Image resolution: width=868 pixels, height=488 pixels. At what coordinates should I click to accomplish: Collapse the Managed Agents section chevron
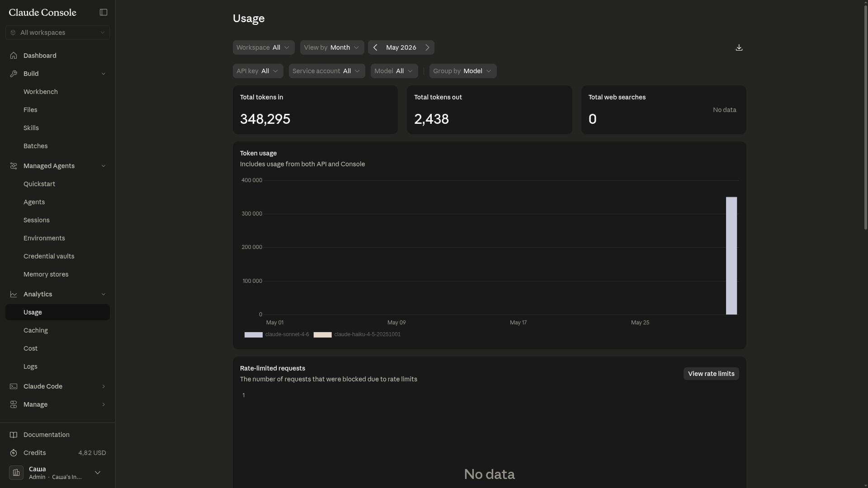click(104, 166)
